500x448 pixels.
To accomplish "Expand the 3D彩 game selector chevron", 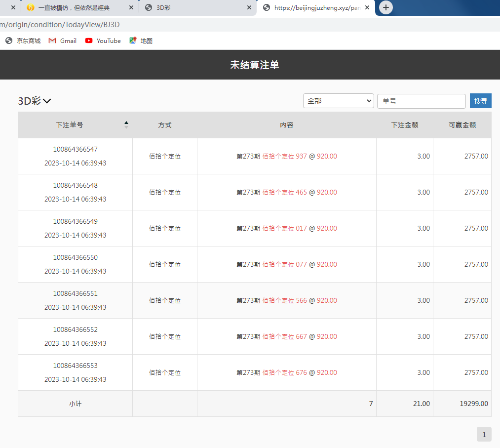I will pos(47,101).
